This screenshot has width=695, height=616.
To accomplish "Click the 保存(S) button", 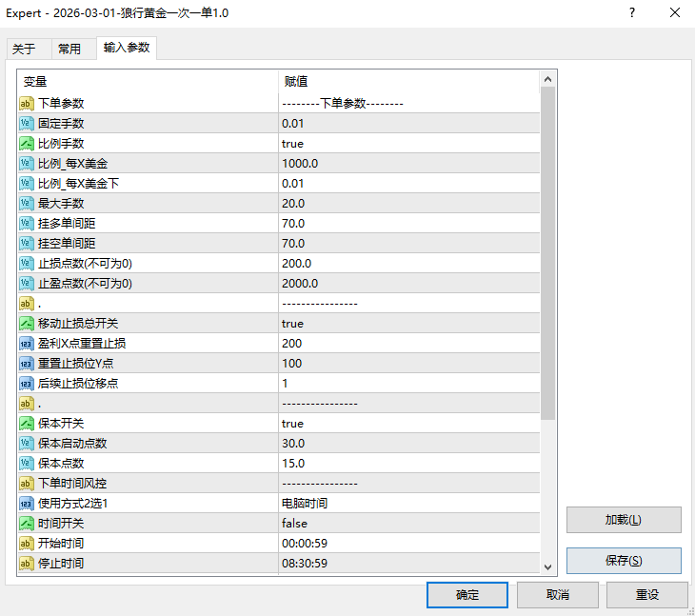I will pos(624,561).
